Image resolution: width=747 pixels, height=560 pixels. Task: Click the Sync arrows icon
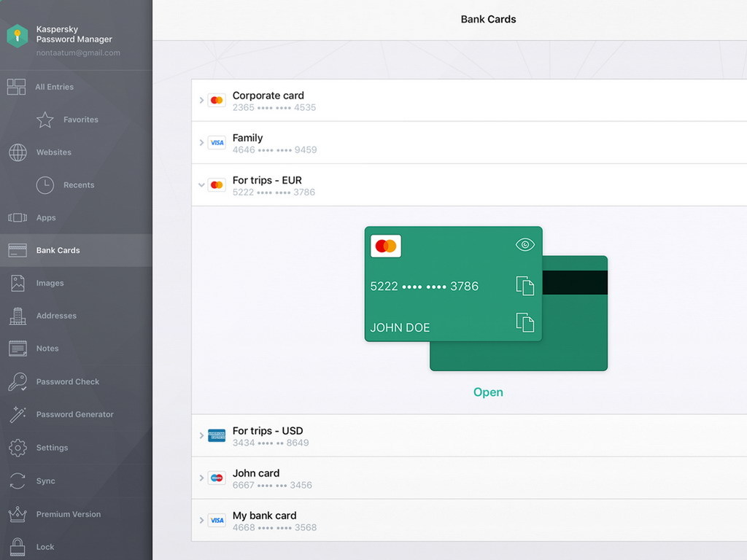tap(18, 481)
